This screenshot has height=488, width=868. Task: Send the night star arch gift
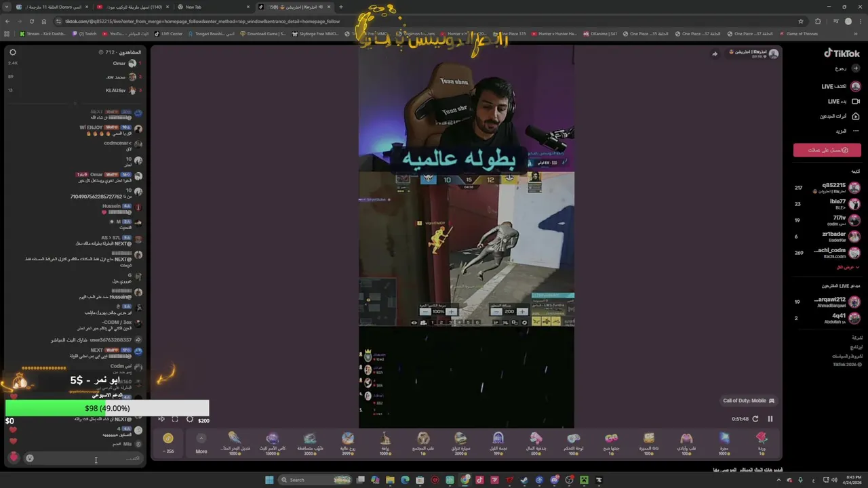pyautogui.click(x=498, y=443)
